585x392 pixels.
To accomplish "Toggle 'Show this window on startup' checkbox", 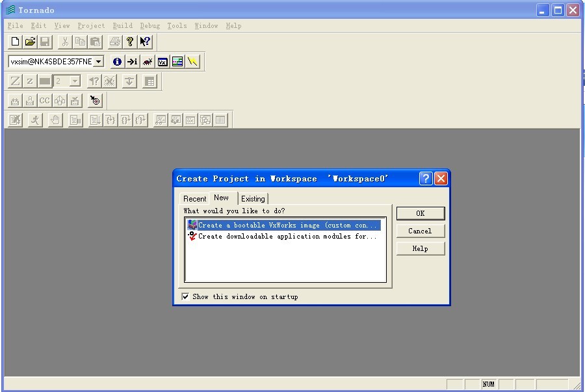I will [185, 296].
